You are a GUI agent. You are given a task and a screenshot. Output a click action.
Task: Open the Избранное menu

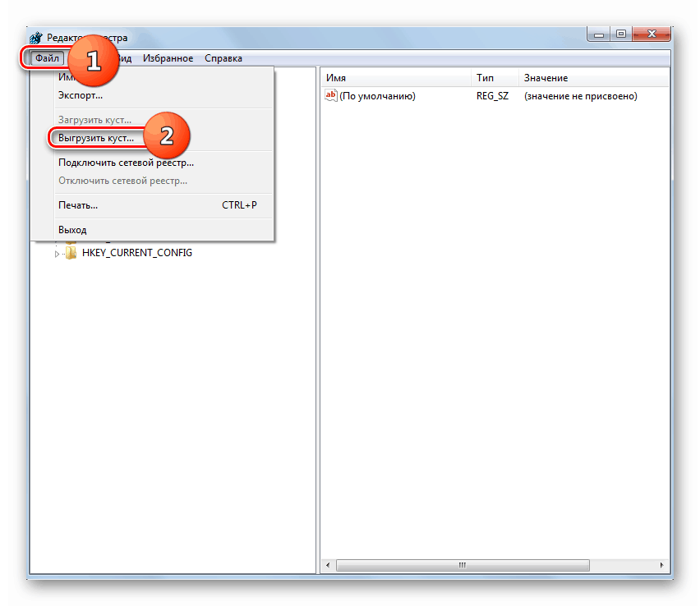pos(169,57)
